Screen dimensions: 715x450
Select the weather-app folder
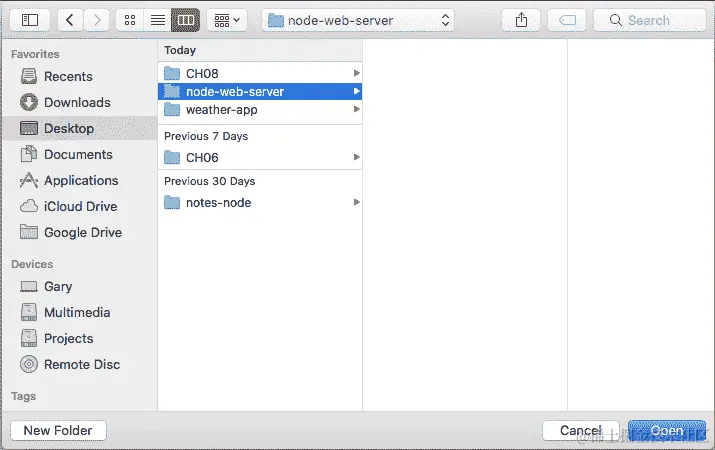click(260, 109)
